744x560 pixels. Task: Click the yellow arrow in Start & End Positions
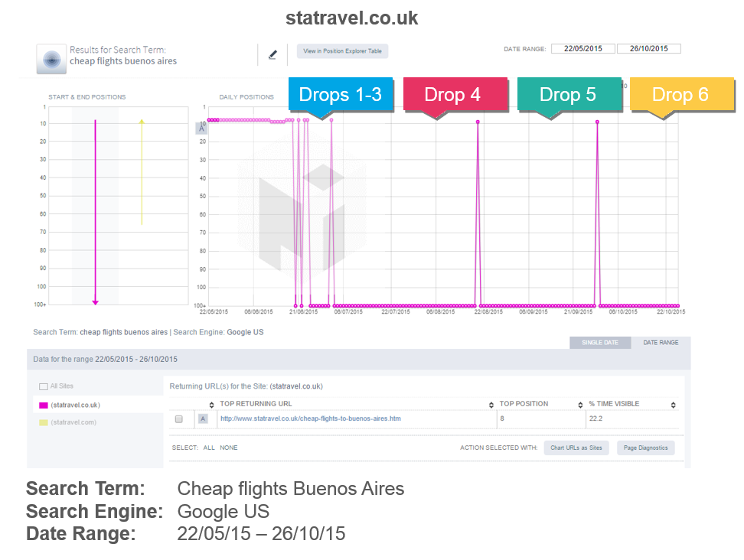pos(142,171)
